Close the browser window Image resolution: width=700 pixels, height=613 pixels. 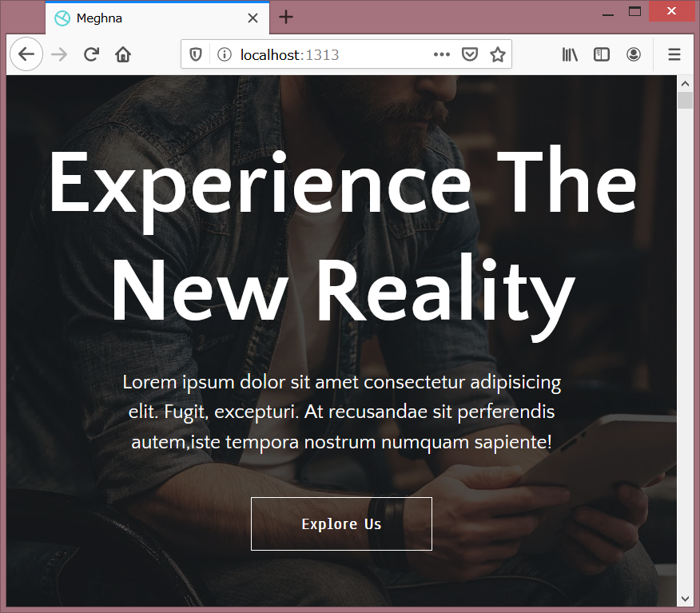coord(671,11)
